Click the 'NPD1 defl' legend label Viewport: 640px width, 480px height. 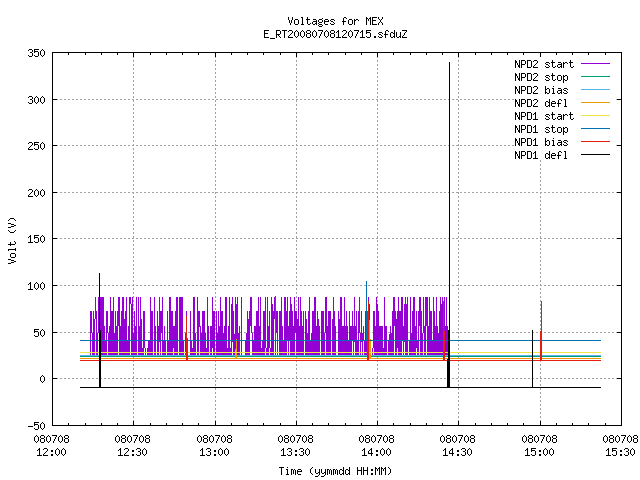tap(541, 156)
